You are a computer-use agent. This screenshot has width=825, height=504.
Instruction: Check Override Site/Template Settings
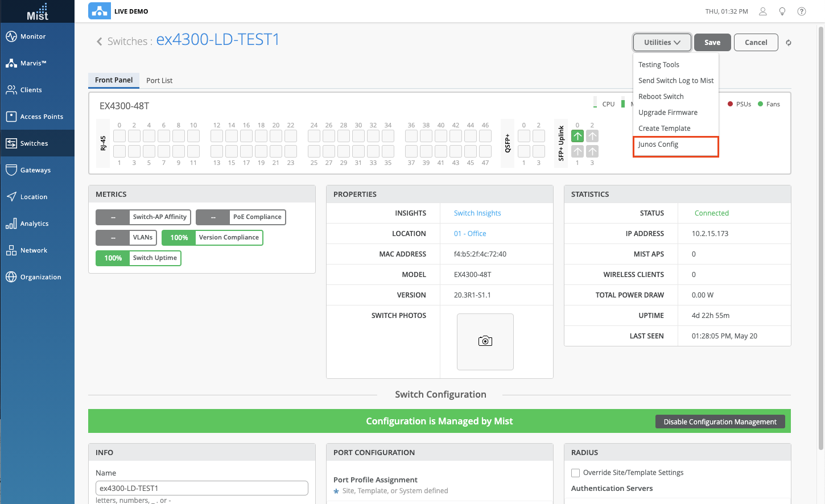point(576,473)
